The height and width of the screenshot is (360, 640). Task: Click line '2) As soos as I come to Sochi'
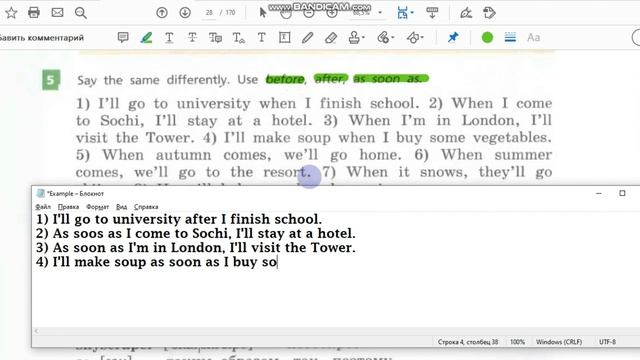tap(196, 233)
